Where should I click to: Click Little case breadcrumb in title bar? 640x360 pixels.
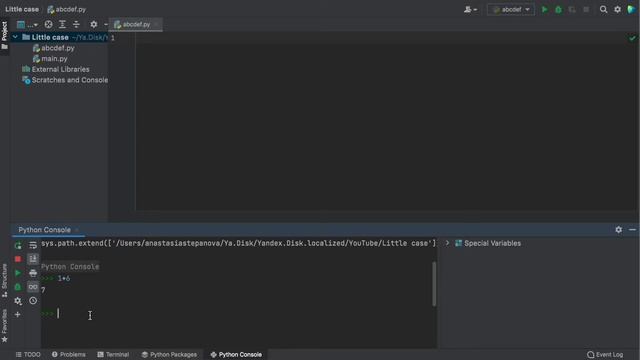(22, 9)
